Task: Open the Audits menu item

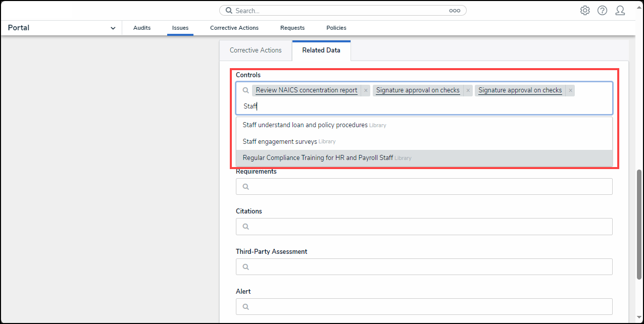Action: (142, 28)
